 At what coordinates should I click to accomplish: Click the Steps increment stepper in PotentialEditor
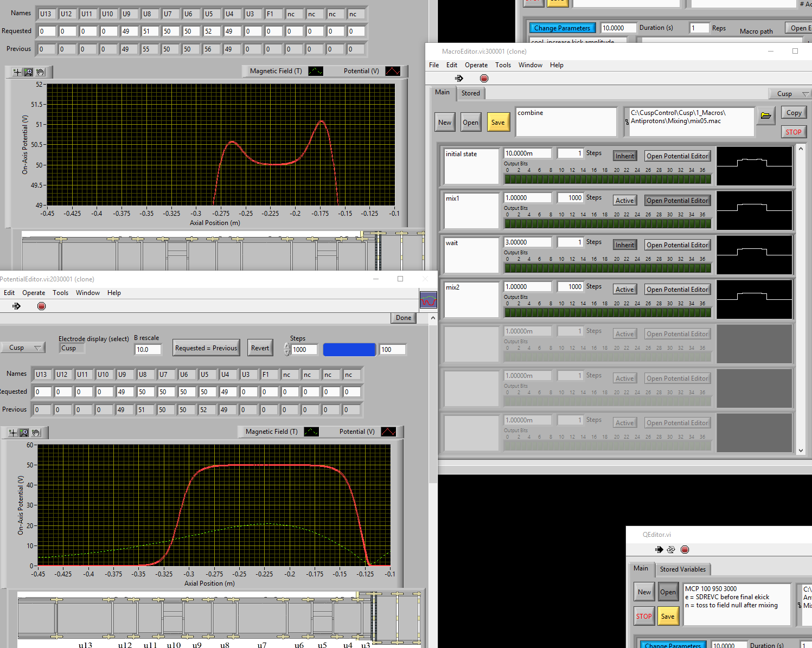[x=287, y=347]
